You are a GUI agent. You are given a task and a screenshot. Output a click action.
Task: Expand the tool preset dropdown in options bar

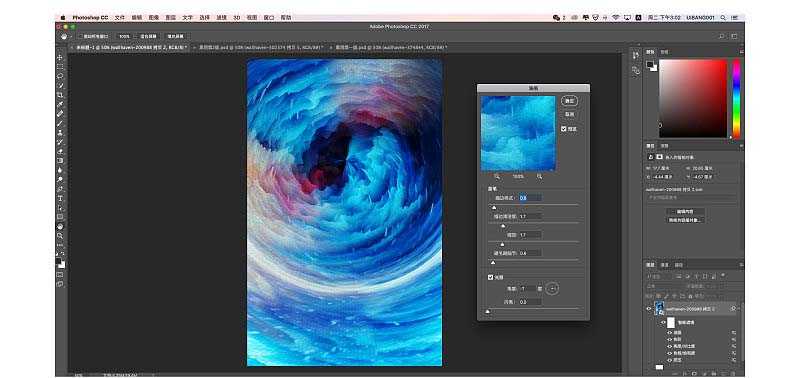pos(64,36)
